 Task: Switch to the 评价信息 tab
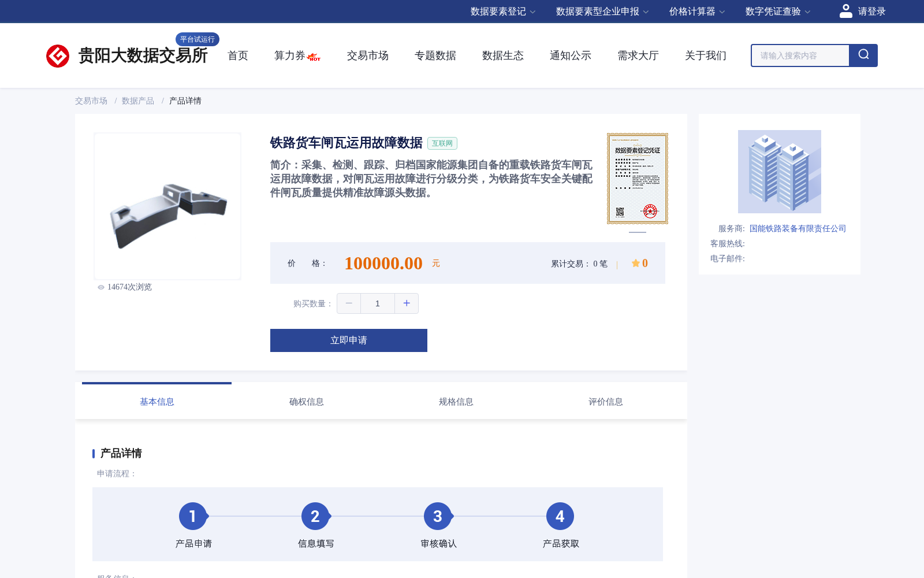pos(606,402)
